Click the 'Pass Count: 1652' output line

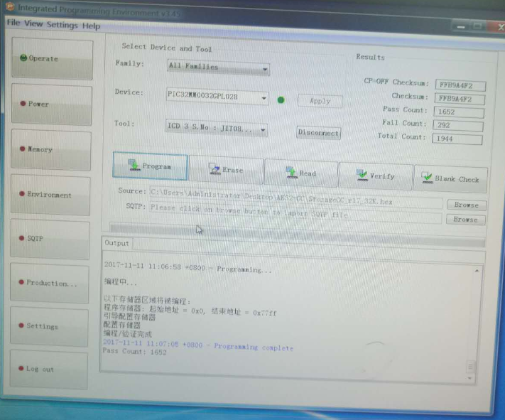(x=134, y=351)
